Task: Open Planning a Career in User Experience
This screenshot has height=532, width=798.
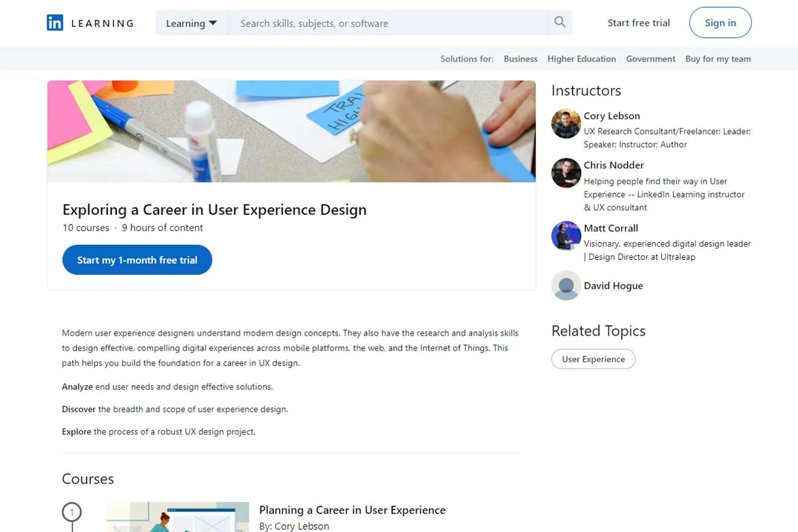Action: [x=352, y=510]
